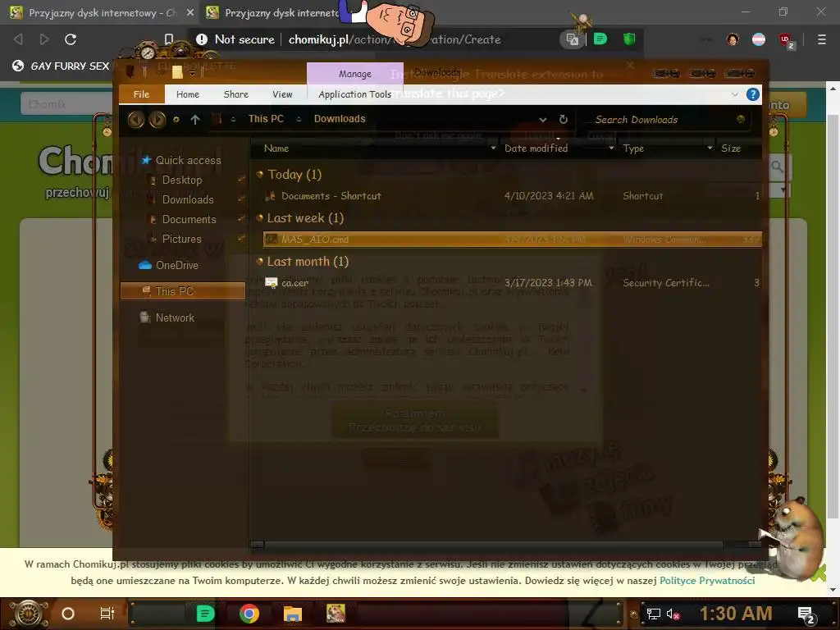Click the search magnifier icon in Explorer
The width and height of the screenshot is (840, 630).
tap(741, 120)
